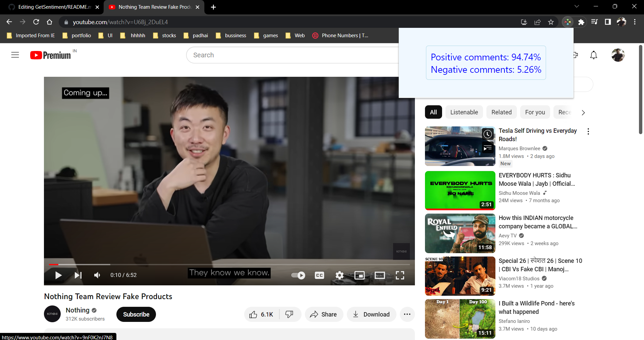This screenshot has height=340, width=644.
Task: Share this page icon in address bar
Action: point(537,22)
